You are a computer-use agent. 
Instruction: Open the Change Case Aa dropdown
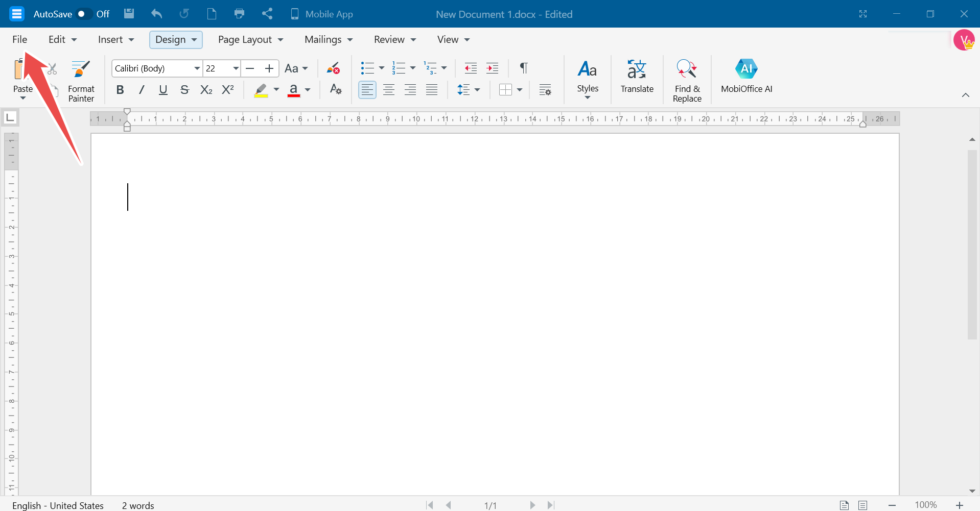296,68
